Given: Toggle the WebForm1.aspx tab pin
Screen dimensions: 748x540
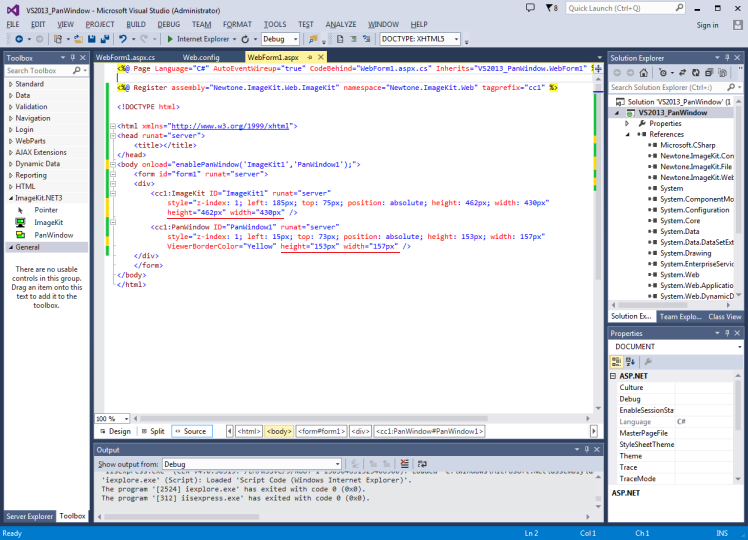Looking at the screenshot, I should [x=310, y=57].
